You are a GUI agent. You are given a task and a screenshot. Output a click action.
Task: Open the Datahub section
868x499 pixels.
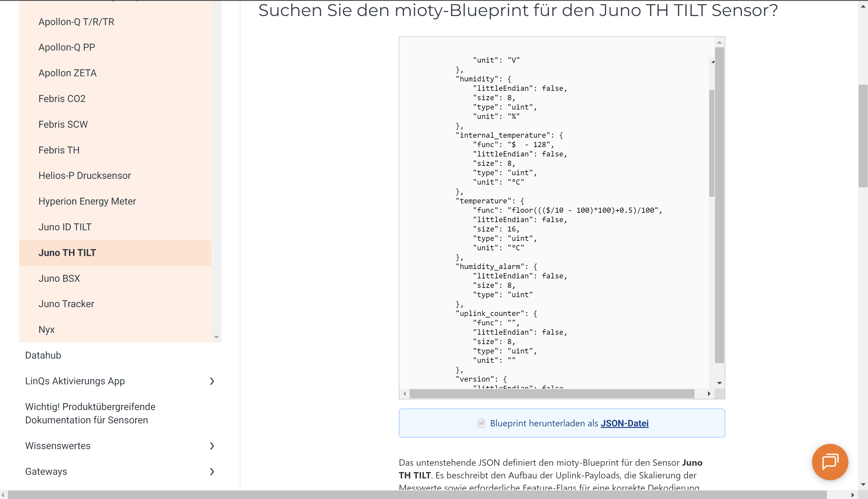tap(43, 355)
